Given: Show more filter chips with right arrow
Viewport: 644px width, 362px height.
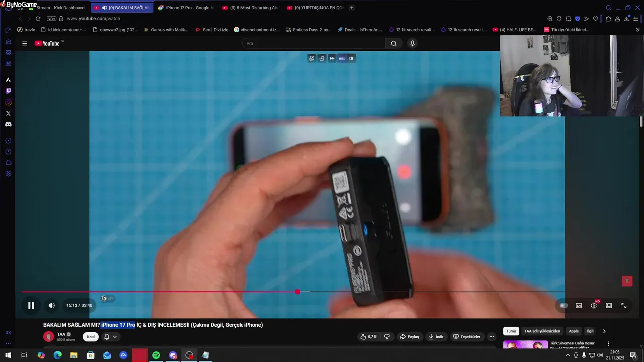Looking at the screenshot, I should [604, 331].
